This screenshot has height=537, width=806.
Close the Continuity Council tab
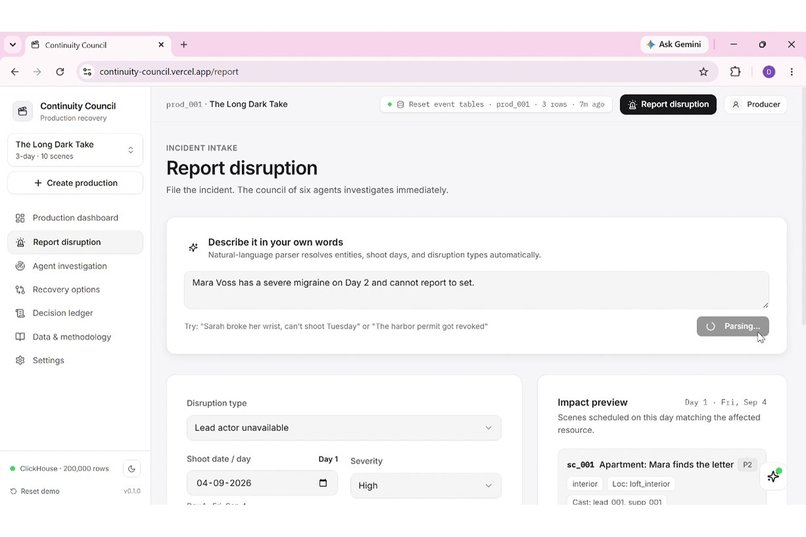[161, 45]
